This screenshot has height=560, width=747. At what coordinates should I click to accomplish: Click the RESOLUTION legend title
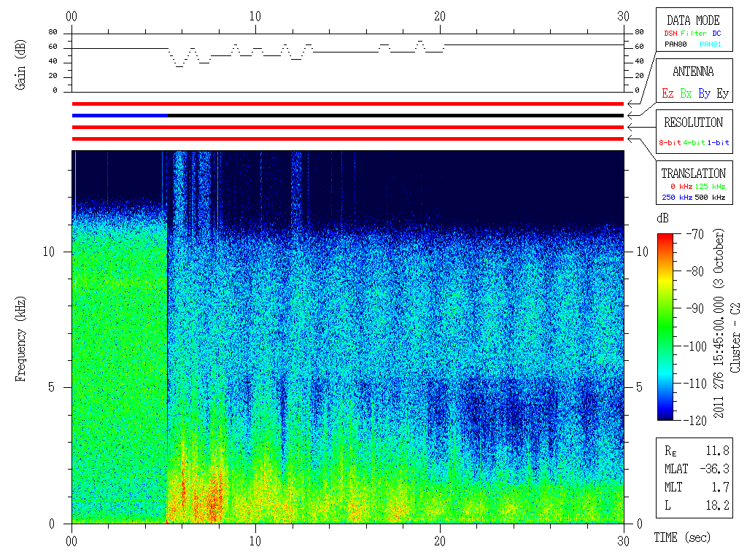coord(693,122)
